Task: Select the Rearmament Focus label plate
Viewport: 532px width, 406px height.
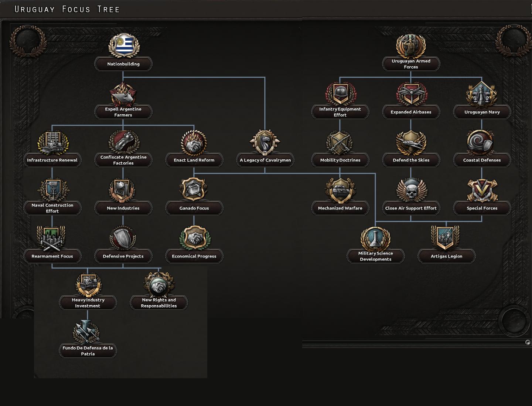Action: tap(52, 256)
